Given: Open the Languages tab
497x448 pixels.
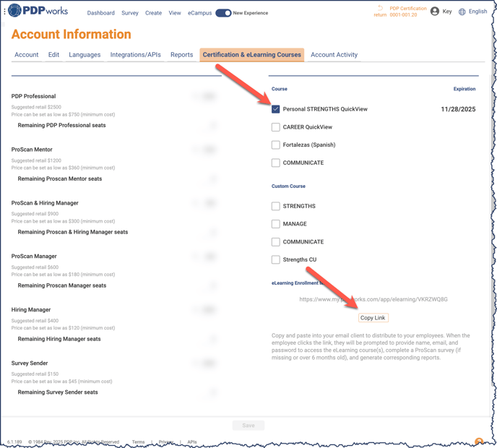Looking at the screenshot, I should coord(85,55).
